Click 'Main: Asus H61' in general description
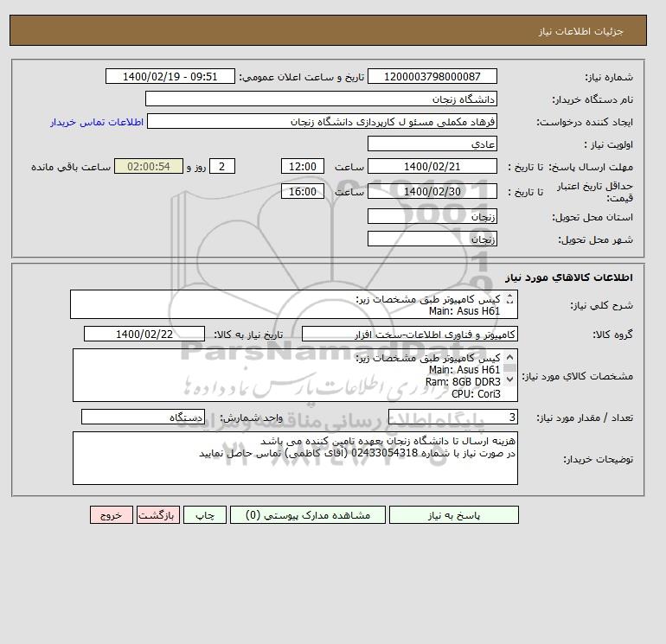 tap(464, 311)
